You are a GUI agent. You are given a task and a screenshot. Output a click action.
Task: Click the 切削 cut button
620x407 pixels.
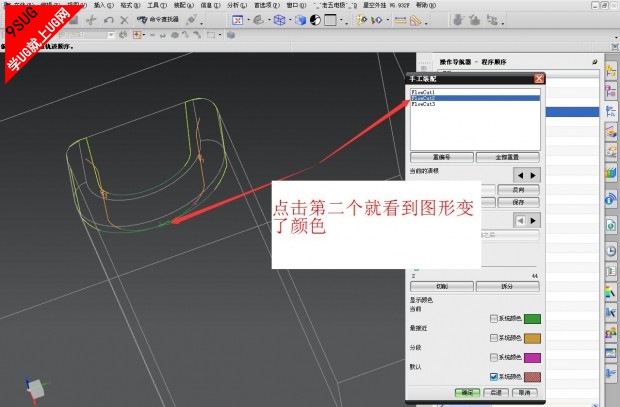coord(442,286)
